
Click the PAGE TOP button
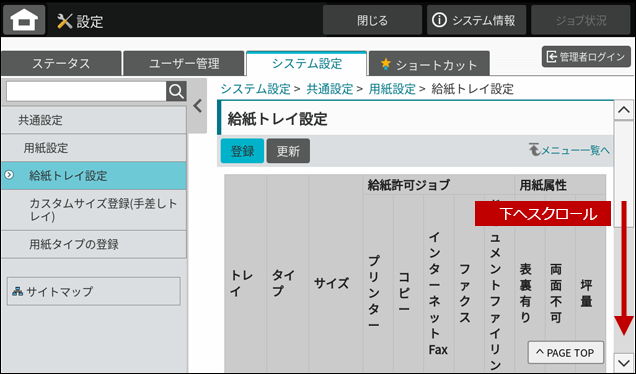tap(565, 353)
